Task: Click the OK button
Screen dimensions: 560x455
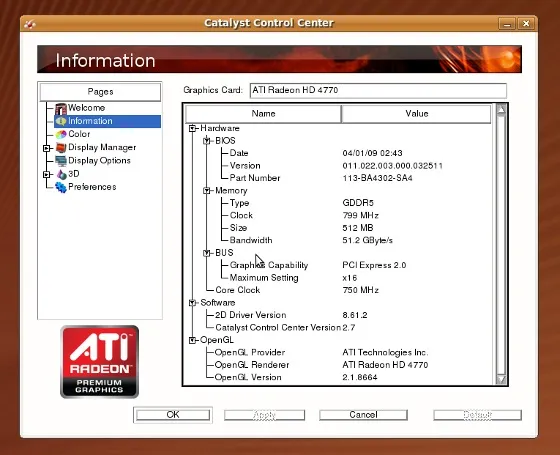Action: pyautogui.click(x=173, y=415)
